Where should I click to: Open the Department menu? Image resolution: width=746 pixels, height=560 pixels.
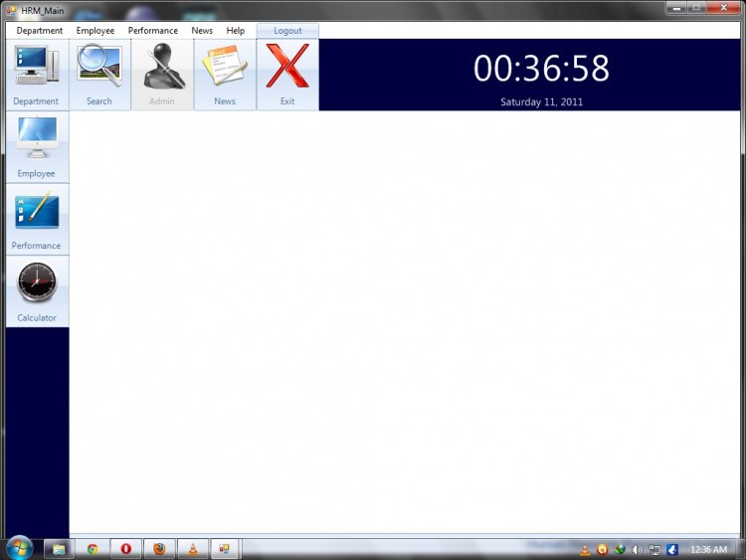coord(40,31)
